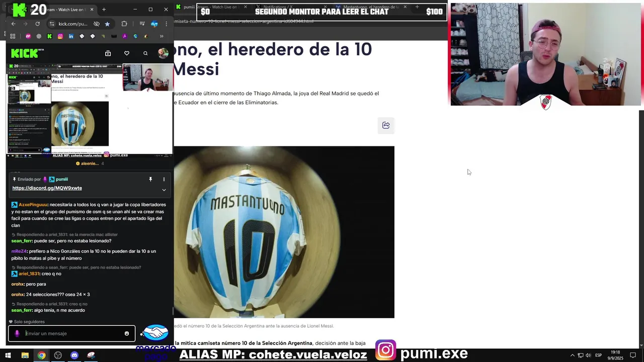Open the ChatGPT bookmark in bookmarks bar
Image resolution: width=644 pixels, height=362 pixels.
pyautogui.click(x=39, y=36)
